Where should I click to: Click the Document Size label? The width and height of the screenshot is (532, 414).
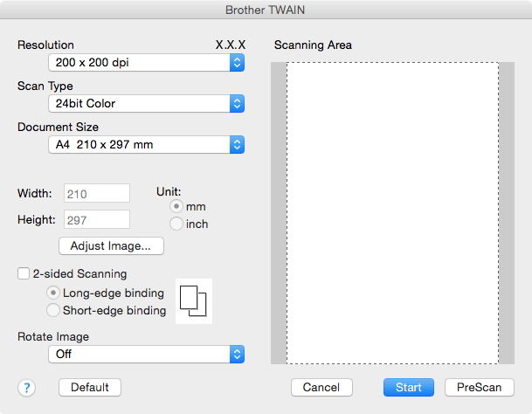[58, 127]
